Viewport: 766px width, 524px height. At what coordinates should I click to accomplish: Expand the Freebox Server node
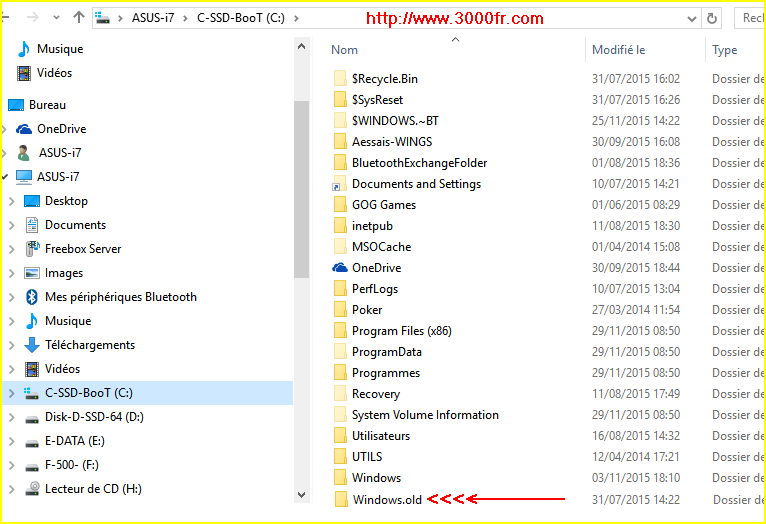[12, 249]
